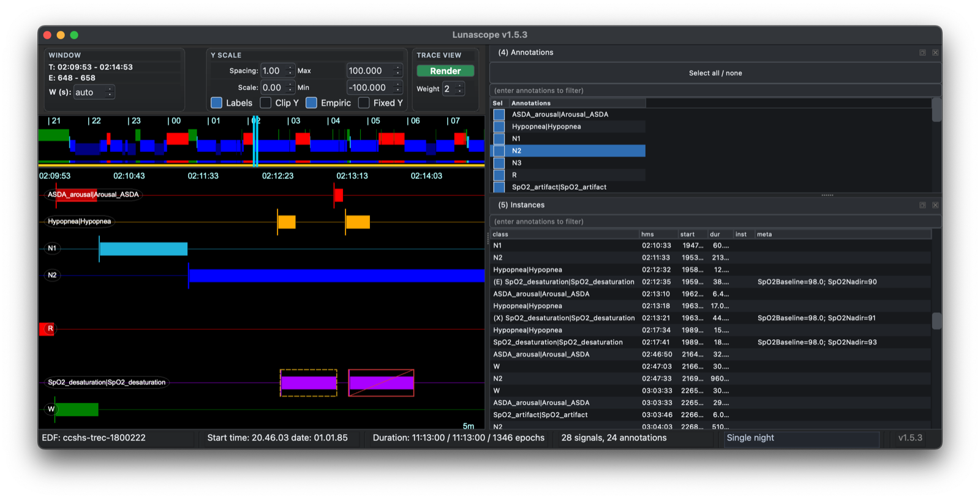Select the (E) SpO2_desaturation 02:12:35 row
This screenshot has height=499, width=980.
[x=710, y=282]
